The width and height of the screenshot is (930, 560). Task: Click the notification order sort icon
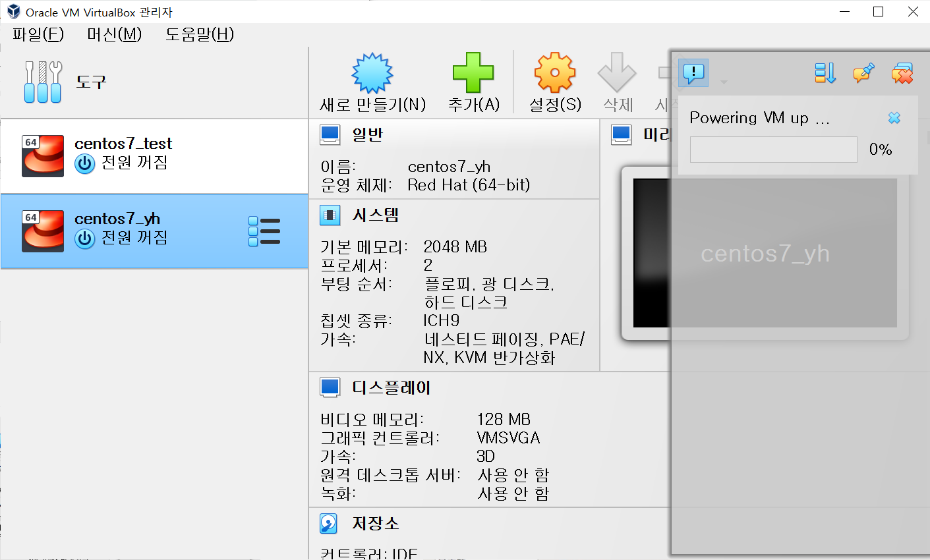coord(825,72)
